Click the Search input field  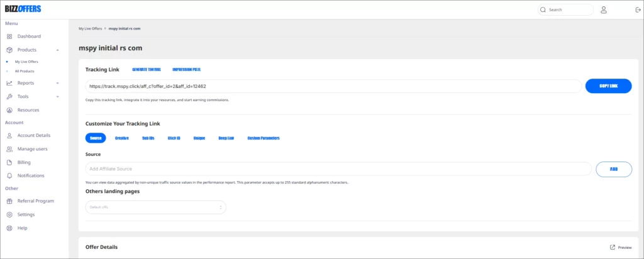tap(565, 10)
